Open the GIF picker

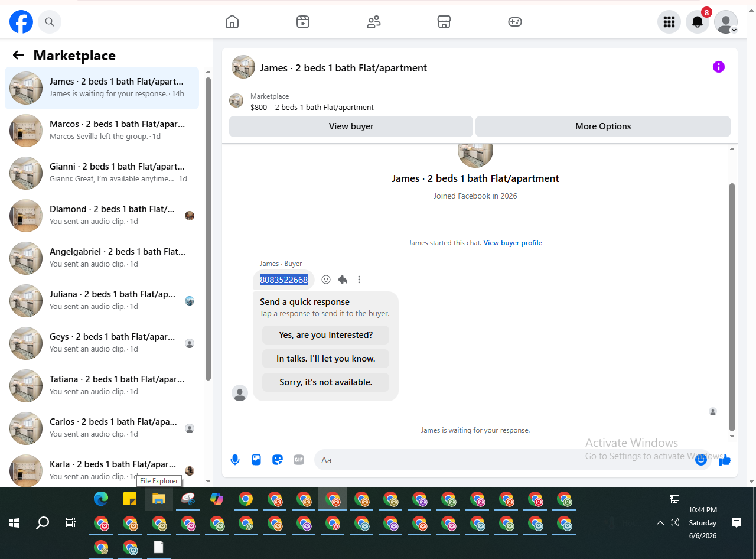coord(299,460)
